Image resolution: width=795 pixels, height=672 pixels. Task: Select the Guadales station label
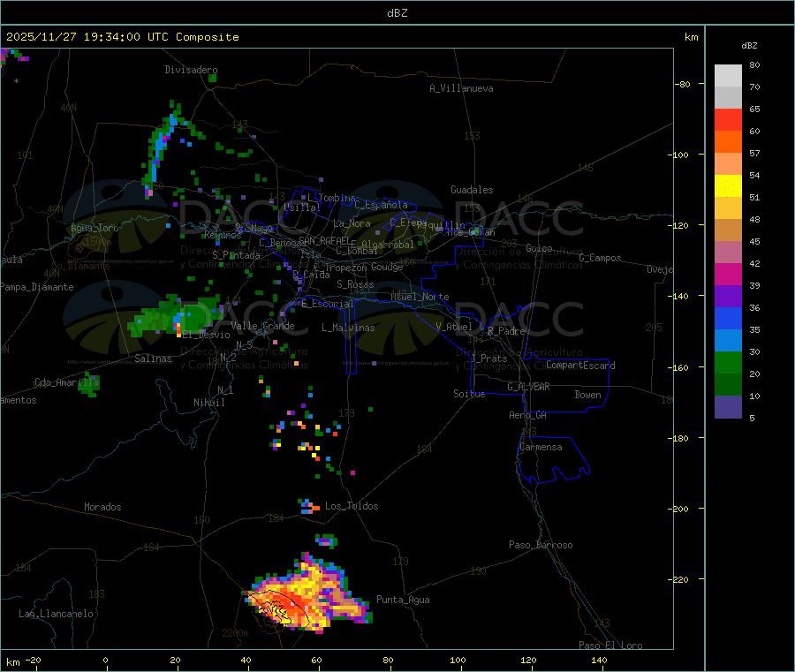472,190
